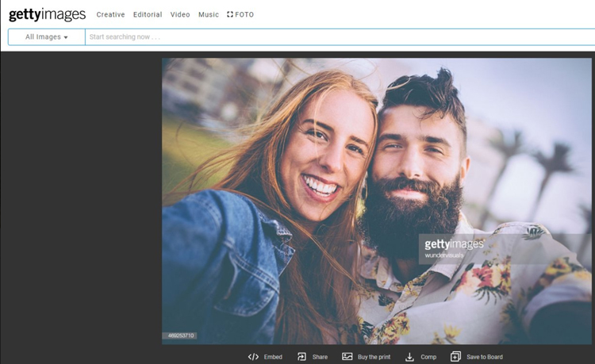Choose the Save to Board label
This screenshot has width=595, height=364.
(485, 357)
